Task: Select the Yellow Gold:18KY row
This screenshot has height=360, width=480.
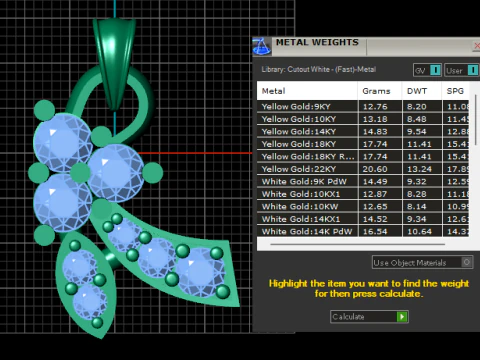Action: (363, 144)
